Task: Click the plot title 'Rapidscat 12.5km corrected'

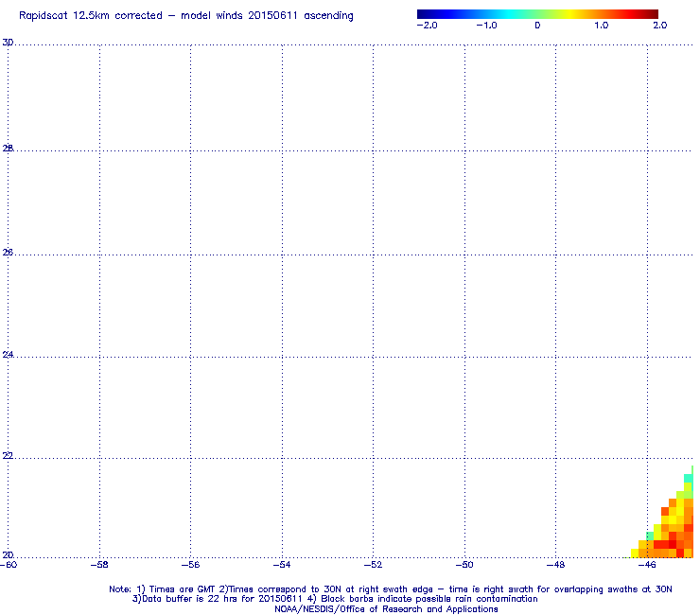Action: click(91, 16)
